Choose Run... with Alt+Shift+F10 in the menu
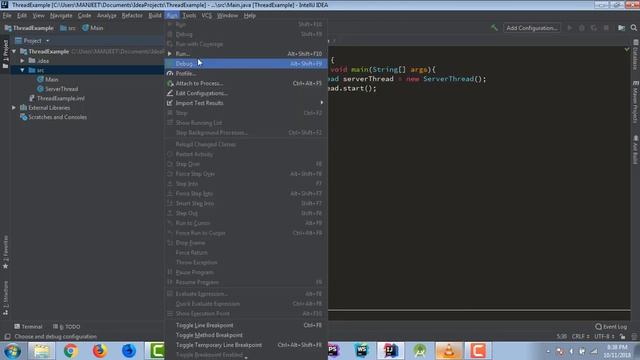Image resolution: width=640 pixels, height=360 pixels. coord(246,54)
